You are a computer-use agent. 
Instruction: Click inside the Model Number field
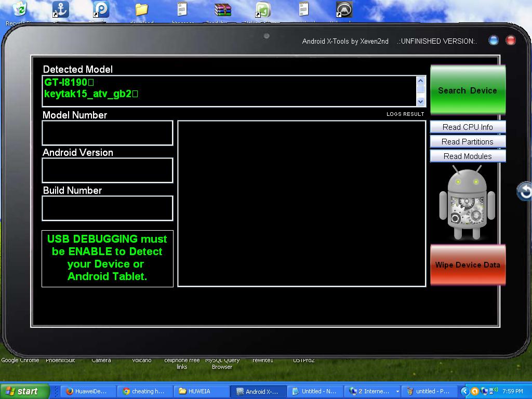(108, 133)
